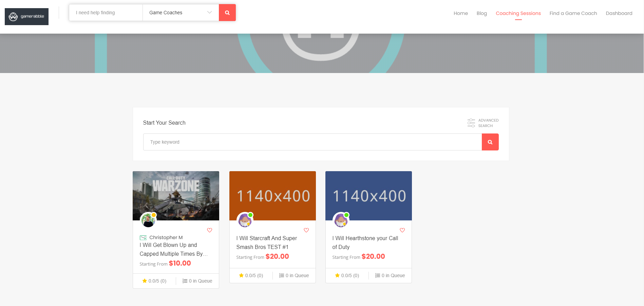The image size is (644, 306).
Task: Go to the Home page
Action: [x=461, y=13]
